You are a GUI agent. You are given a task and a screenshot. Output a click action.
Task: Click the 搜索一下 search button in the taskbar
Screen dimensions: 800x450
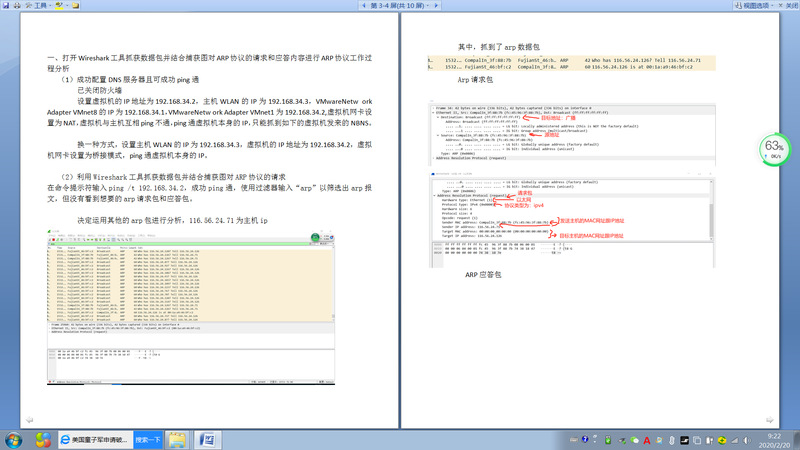(147, 439)
